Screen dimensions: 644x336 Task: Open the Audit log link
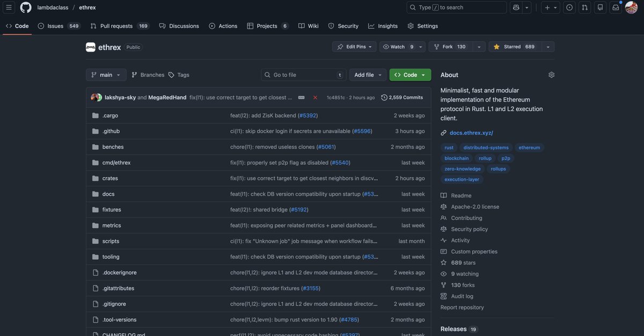462,296
